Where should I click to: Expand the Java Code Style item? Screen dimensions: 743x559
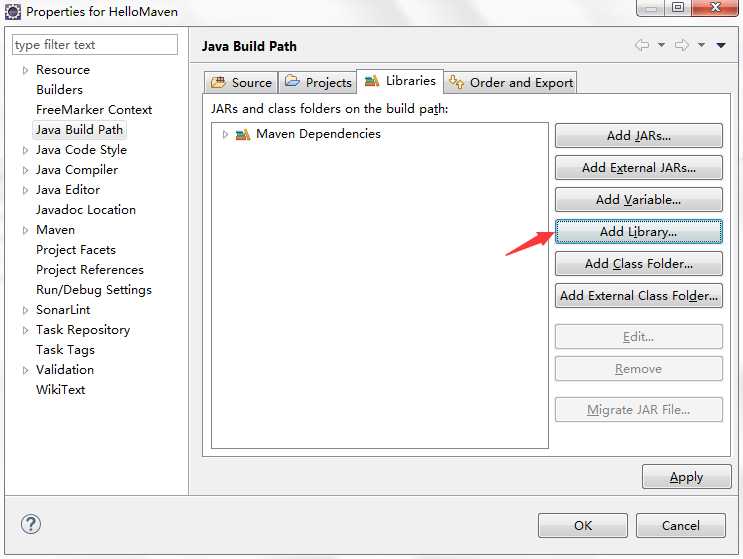(x=25, y=150)
